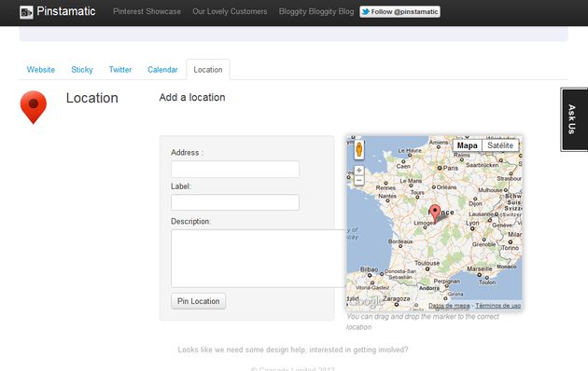Select the Street View pegman icon on map
The image size is (588, 371).
pos(359,149)
